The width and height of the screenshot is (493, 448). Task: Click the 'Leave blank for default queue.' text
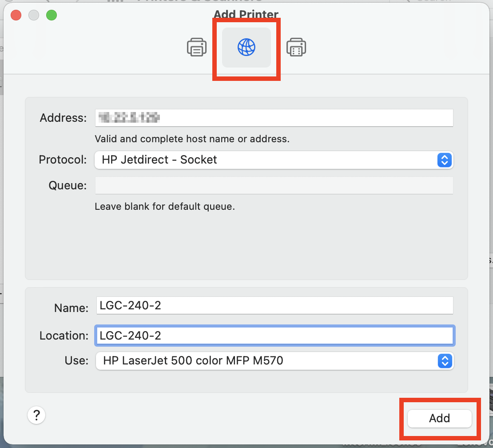[165, 207]
